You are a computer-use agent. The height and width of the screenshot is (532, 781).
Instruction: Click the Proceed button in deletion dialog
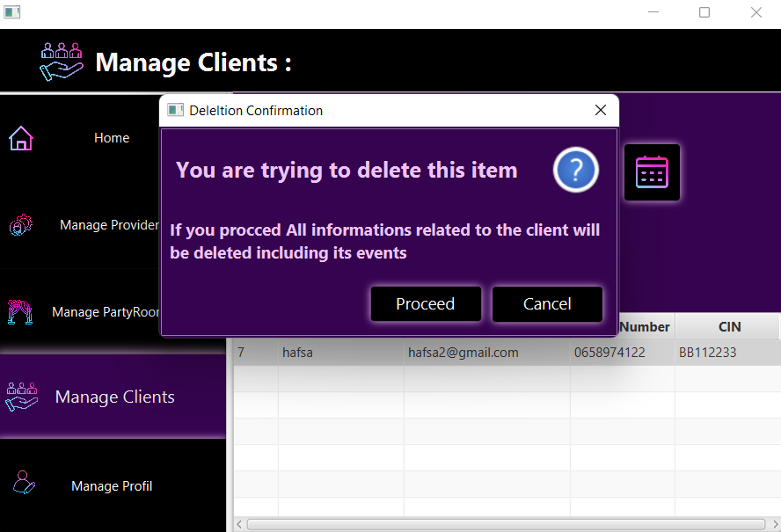426,304
